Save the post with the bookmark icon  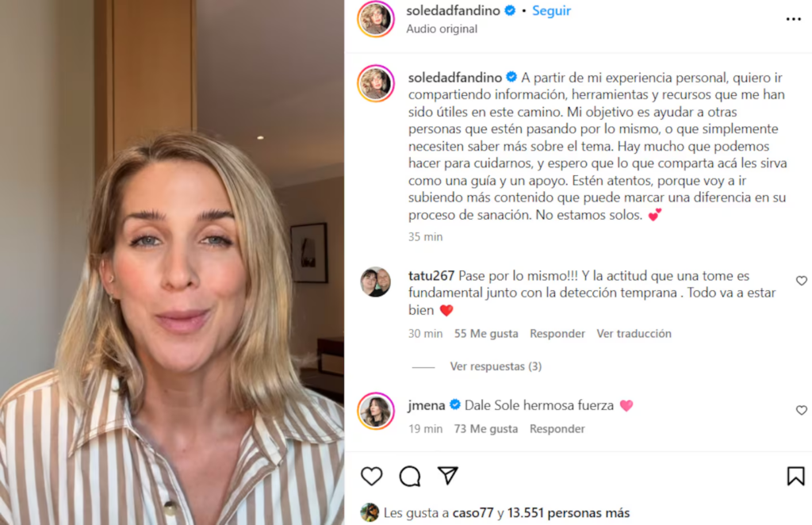795,476
